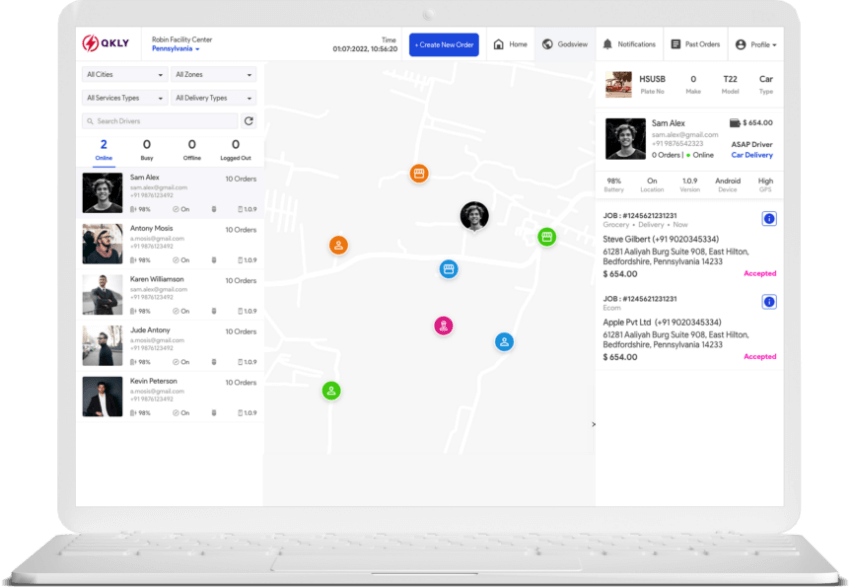Open info for Steve Gilbert's job
850x587 pixels.
coord(769,219)
